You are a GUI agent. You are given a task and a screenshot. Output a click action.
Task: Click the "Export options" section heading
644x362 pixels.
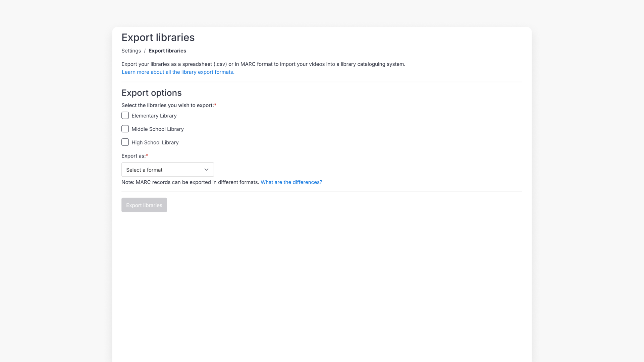pos(152,93)
